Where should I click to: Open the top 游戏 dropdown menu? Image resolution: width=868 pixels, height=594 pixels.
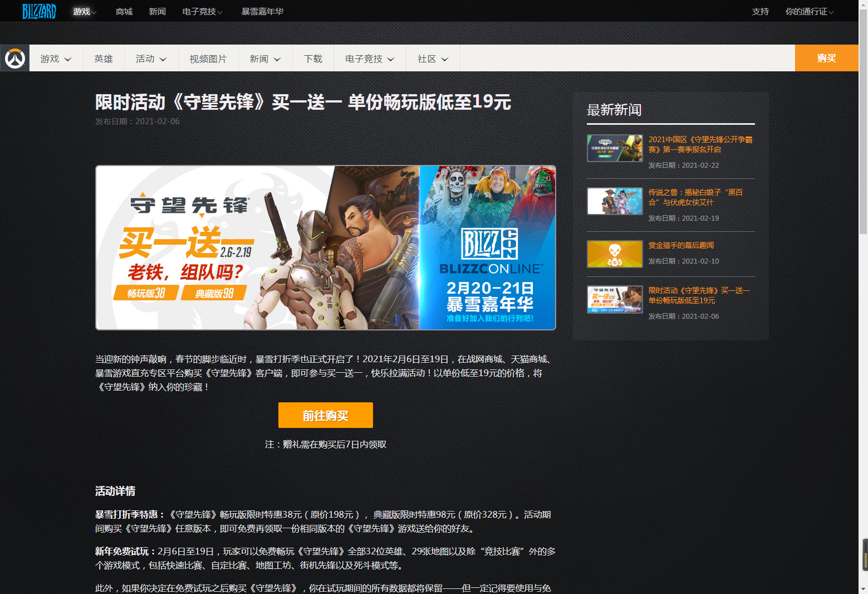[85, 11]
